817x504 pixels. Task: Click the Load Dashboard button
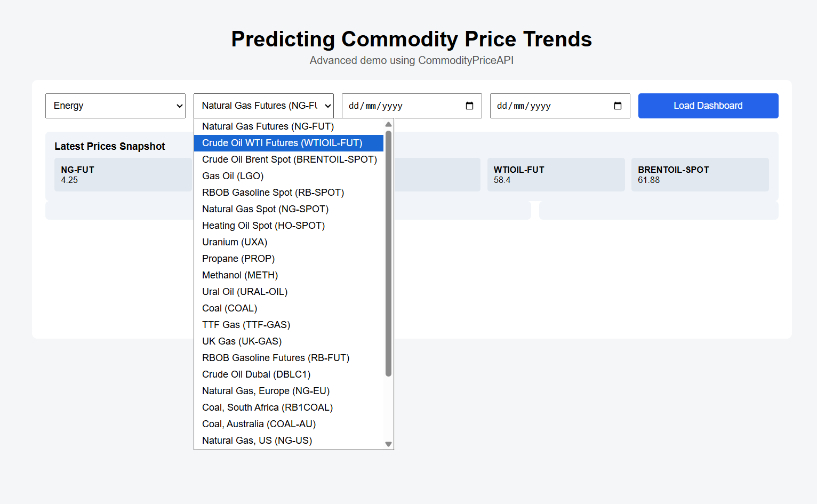point(708,106)
